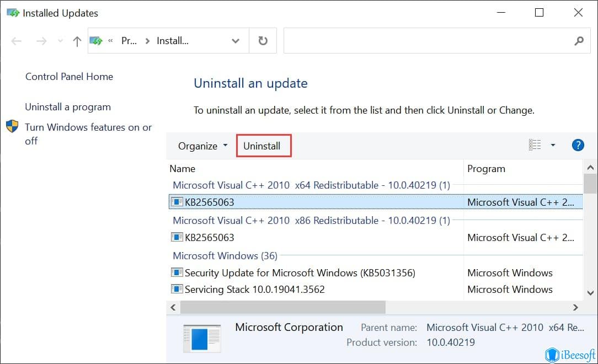
Task: Minimize the Installed Updates window
Action: 501,13
